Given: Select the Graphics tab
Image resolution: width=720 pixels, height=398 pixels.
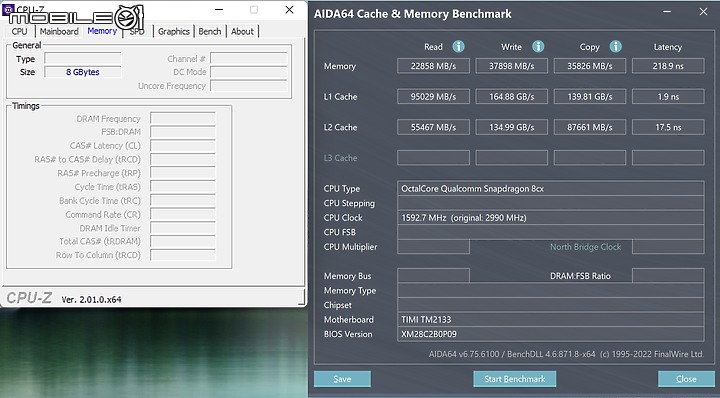Looking at the screenshot, I should tap(174, 31).
